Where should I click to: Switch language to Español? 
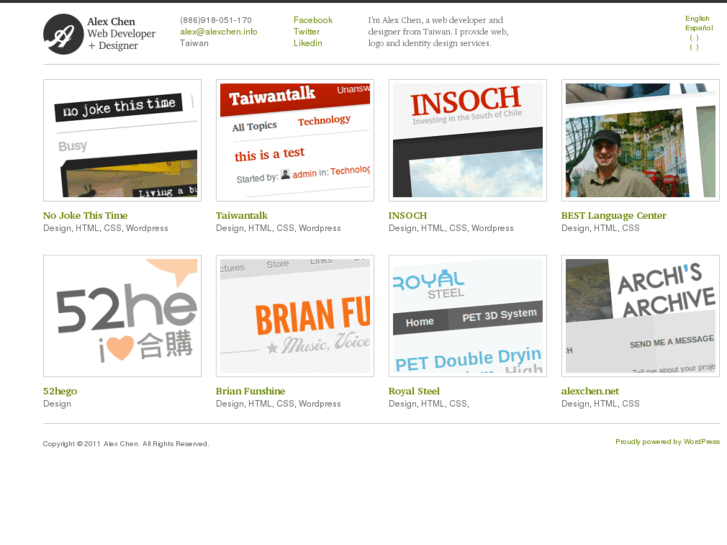click(699, 28)
